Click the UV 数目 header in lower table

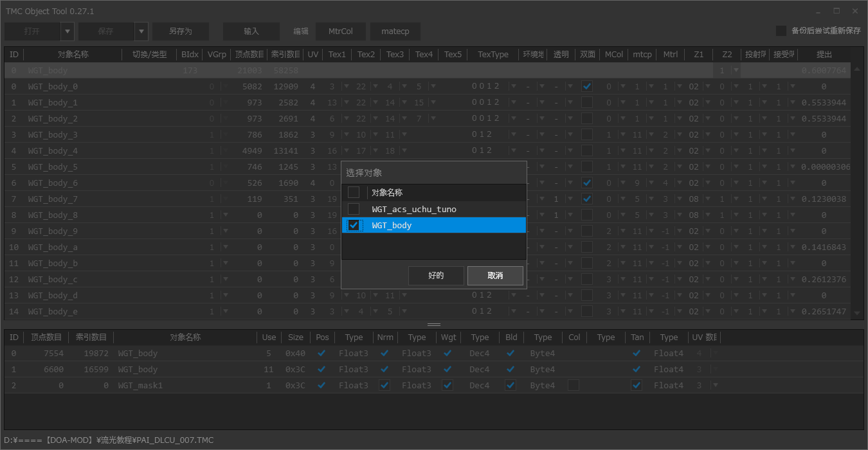704,337
